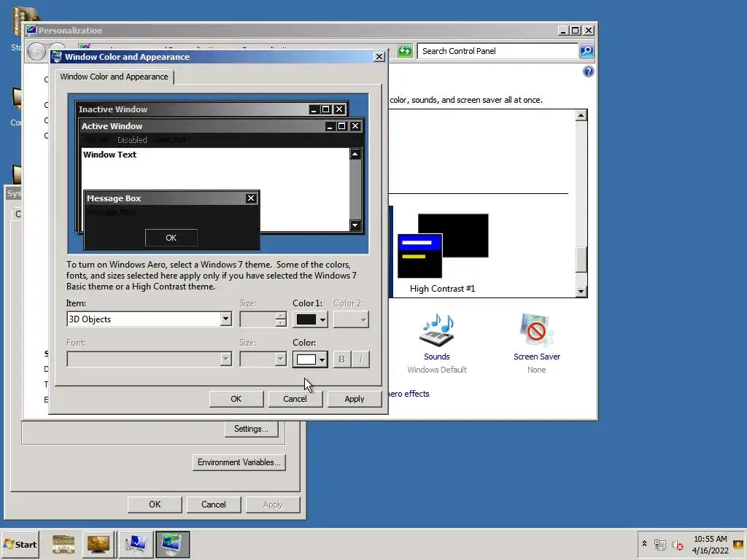Click the tray icon right of the clock
The image size is (747, 560).
[739, 544]
